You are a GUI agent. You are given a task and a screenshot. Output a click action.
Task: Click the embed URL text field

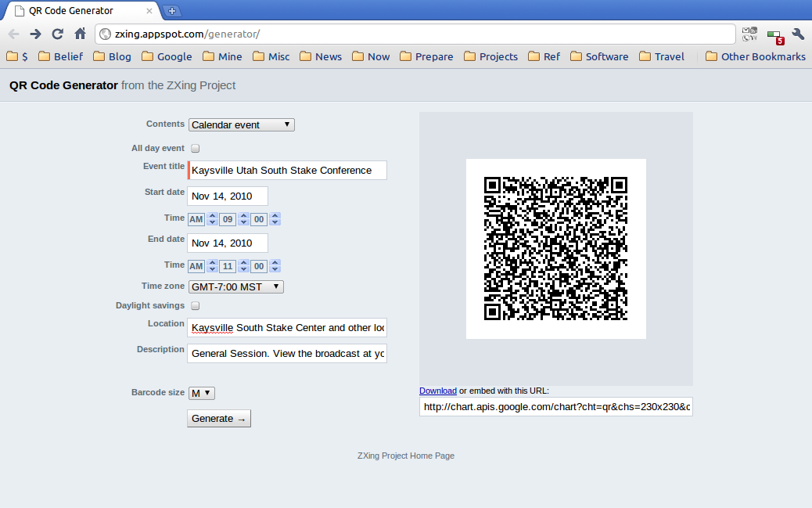pyautogui.click(x=556, y=407)
